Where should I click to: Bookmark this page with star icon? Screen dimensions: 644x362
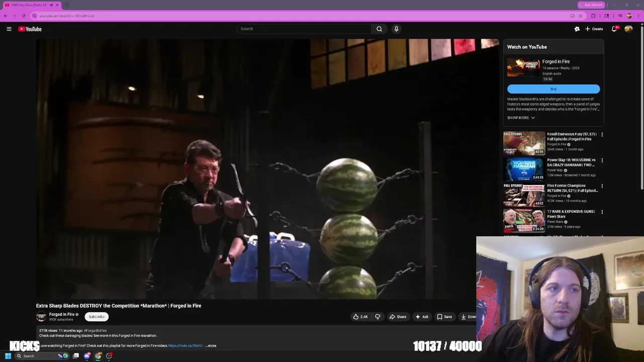(x=580, y=16)
